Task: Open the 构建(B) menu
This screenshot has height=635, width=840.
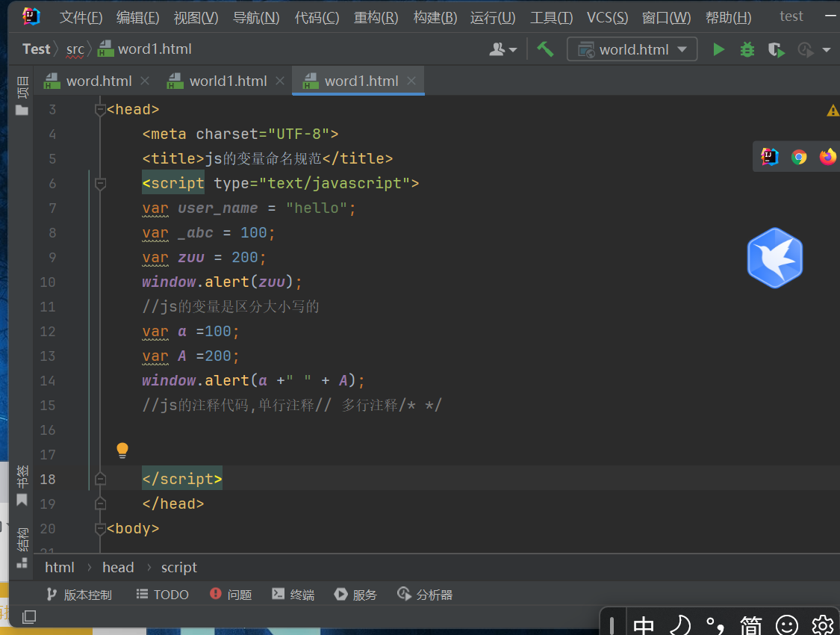Action: (435, 18)
